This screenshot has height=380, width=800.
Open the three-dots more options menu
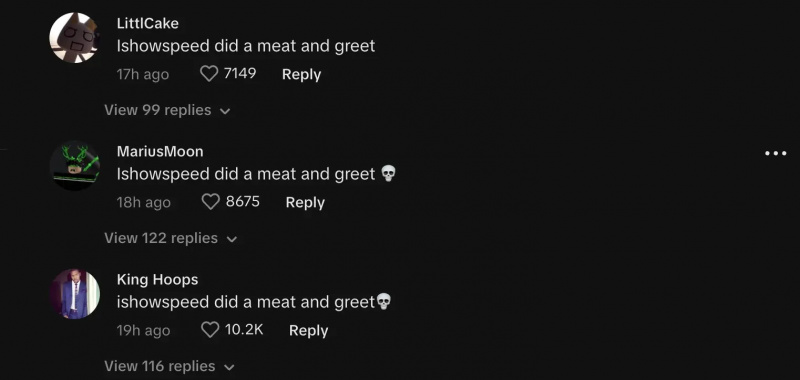[776, 153]
